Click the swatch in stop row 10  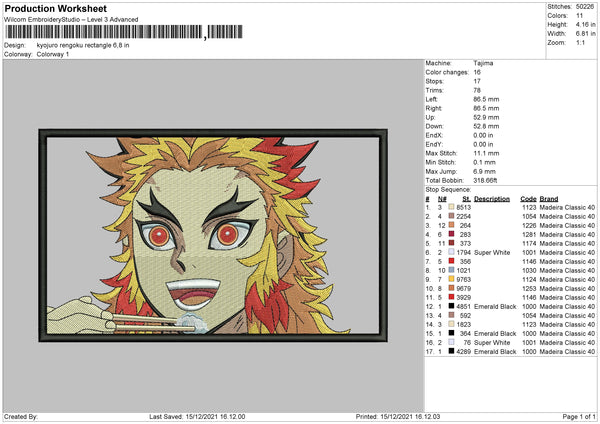point(451,288)
